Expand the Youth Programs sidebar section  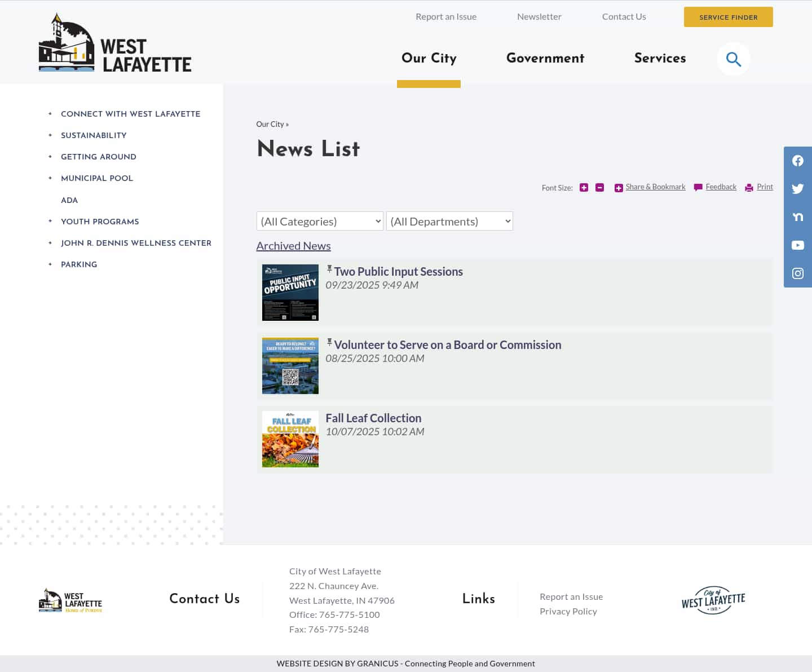pyautogui.click(x=50, y=222)
